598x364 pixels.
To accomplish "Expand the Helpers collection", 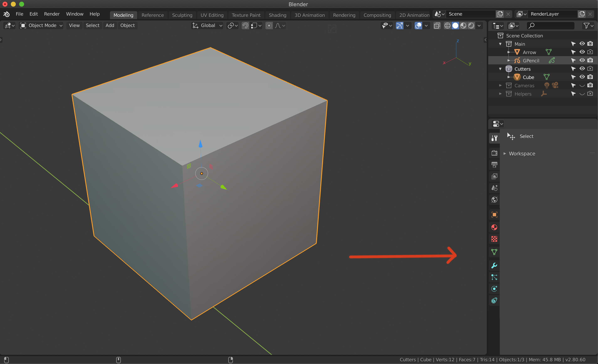I will 500,94.
